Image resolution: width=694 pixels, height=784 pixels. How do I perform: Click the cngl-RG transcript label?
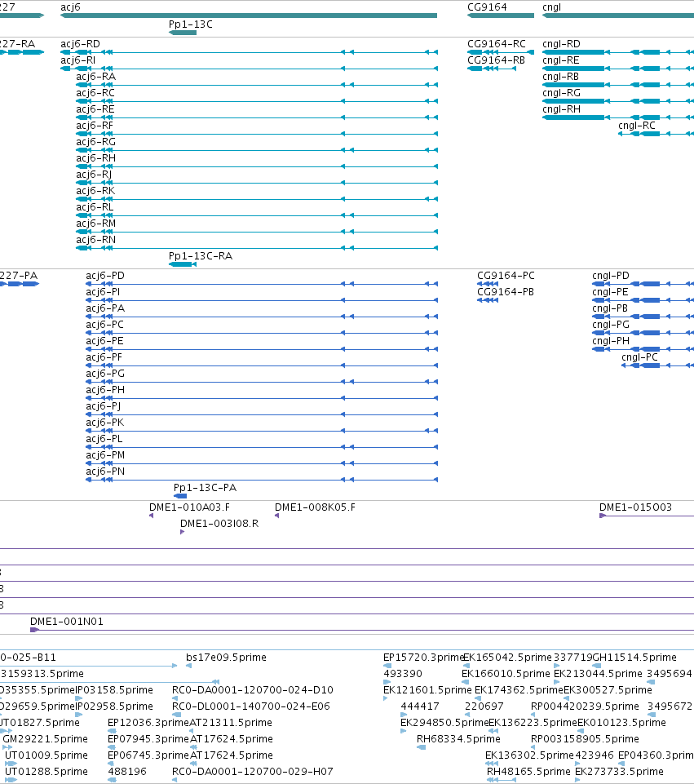point(562,92)
